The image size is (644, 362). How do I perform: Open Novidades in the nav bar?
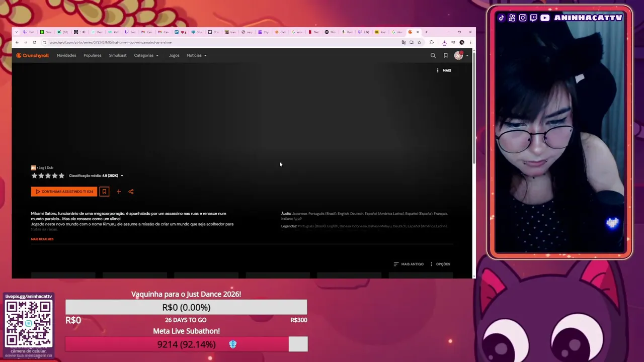click(66, 55)
